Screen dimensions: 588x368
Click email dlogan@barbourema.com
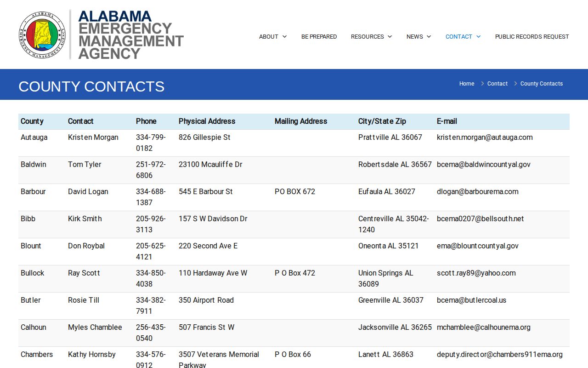(478, 192)
